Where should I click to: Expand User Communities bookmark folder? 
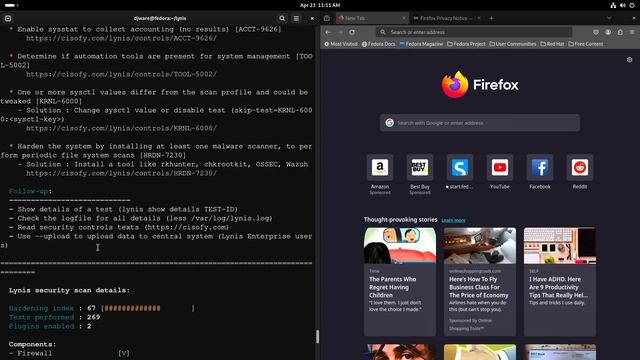[x=513, y=44]
